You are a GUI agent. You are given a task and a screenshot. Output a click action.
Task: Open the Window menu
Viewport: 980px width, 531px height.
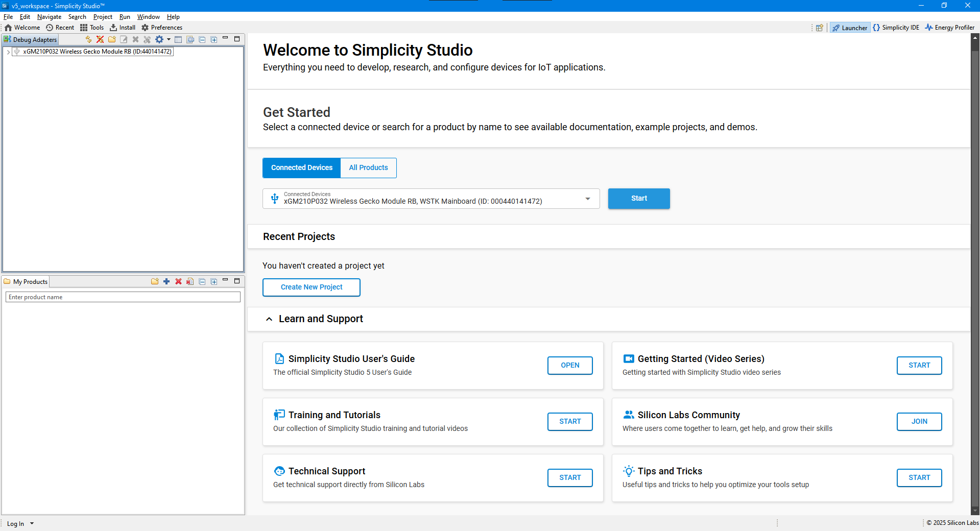coord(148,17)
